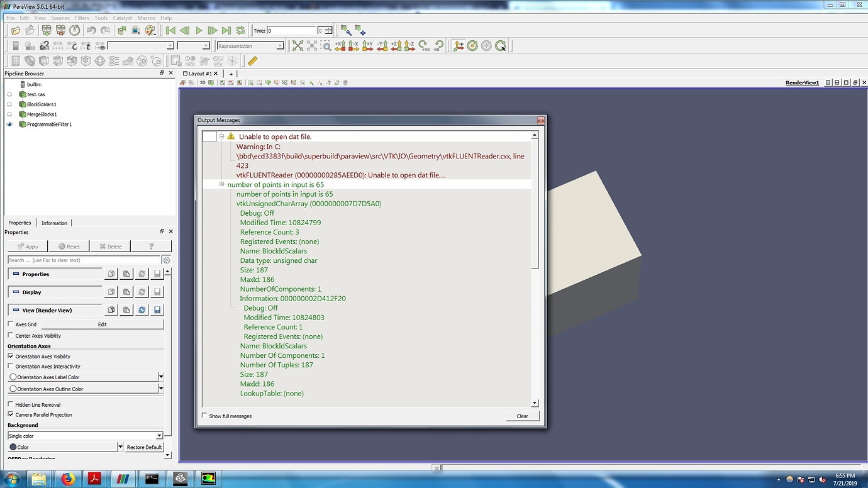Hide ProgrammableFilter1 via eye icon

tap(9, 125)
